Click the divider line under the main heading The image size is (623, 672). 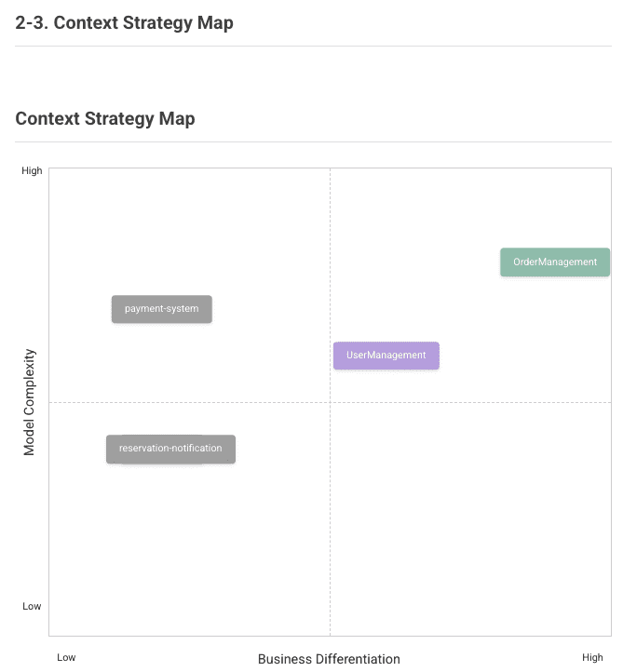(313, 46)
